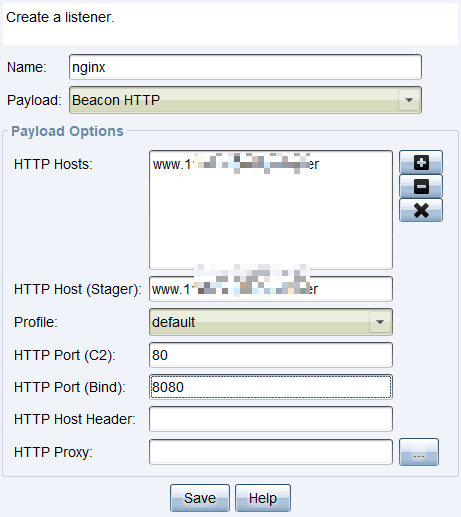The image size is (461, 517).
Task: Click the 'Create a listener.' description text
Action: pos(60,17)
